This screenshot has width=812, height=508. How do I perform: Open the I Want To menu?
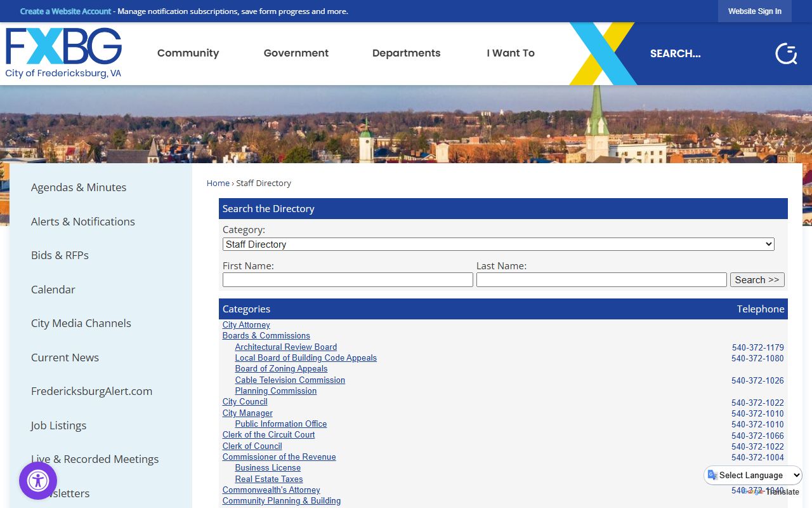click(511, 53)
